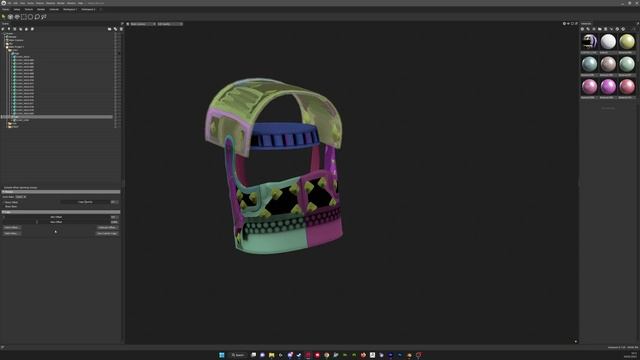This screenshot has width=640, height=360.
Task: Select the Main Camera item in the scene tree
Action: pyautogui.click(x=16, y=40)
